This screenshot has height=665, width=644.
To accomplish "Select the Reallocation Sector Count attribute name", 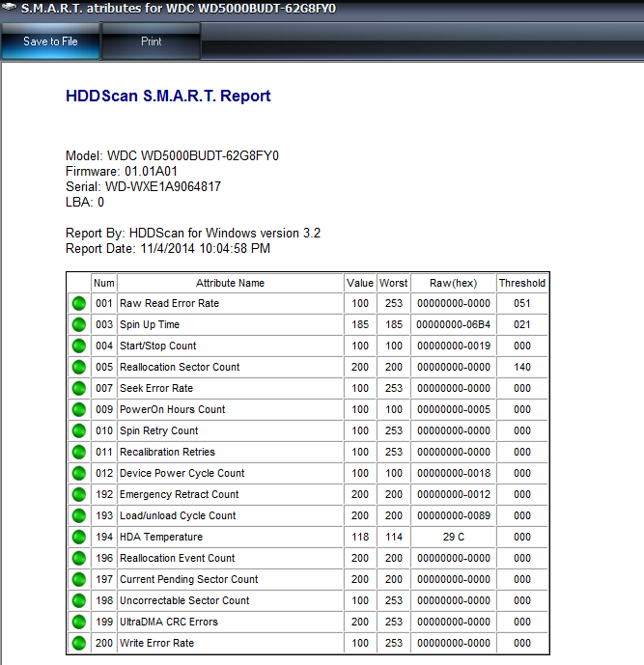I will point(180,367).
